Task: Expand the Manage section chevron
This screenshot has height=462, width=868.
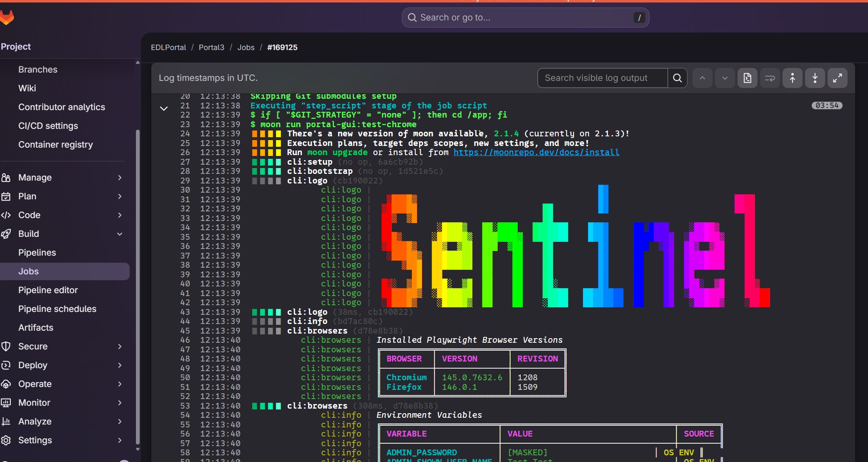Action: tap(120, 178)
